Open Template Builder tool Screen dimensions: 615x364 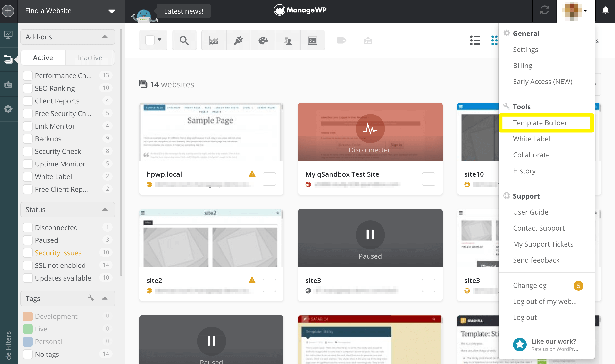(x=540, y=123)
